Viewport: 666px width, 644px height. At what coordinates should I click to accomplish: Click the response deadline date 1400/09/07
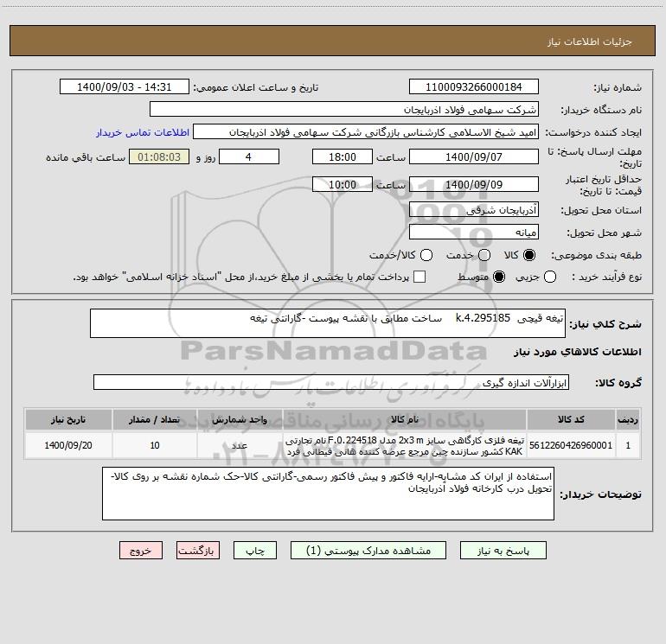coord(474,157)
